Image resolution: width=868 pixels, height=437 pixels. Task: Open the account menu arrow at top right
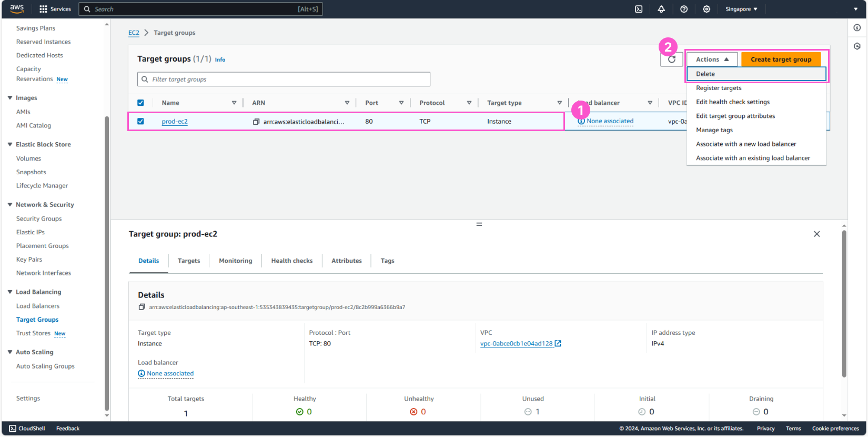(x=856, y=9)
